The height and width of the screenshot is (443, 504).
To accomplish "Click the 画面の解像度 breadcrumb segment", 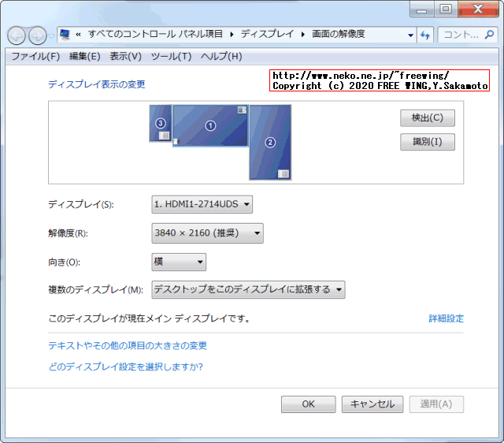I will point(338,34).
